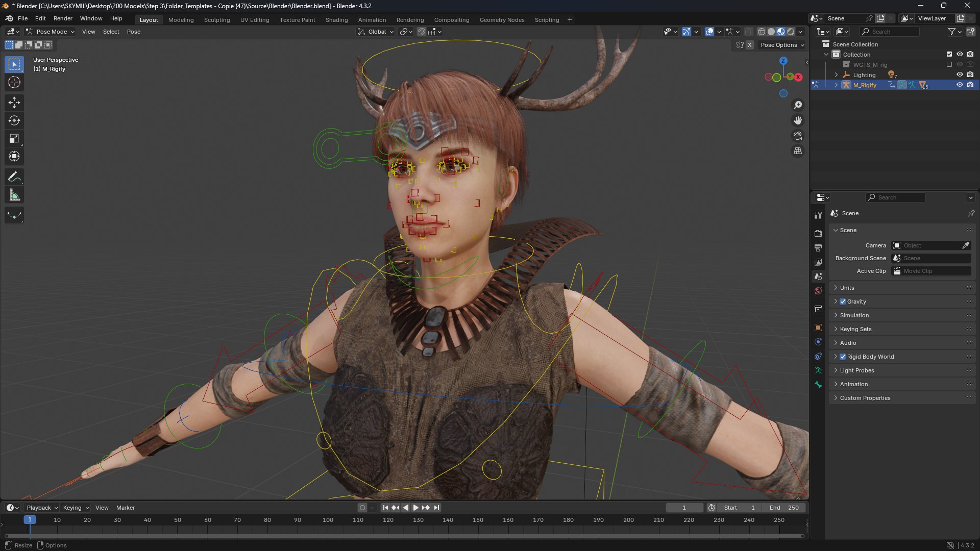The width and height of the screenshot is (980, 551).
Task: Expand the Units panel
Action: point(902,288)
